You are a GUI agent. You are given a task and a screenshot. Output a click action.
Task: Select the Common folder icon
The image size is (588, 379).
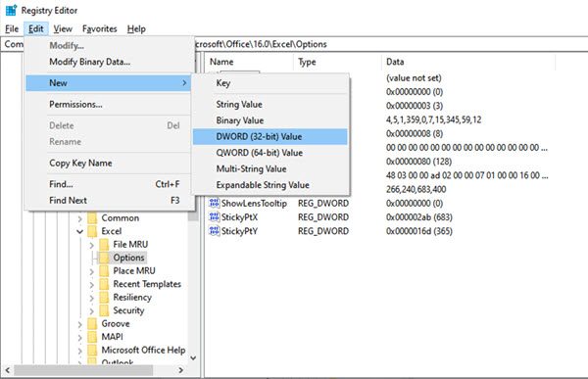coord(92,218)
